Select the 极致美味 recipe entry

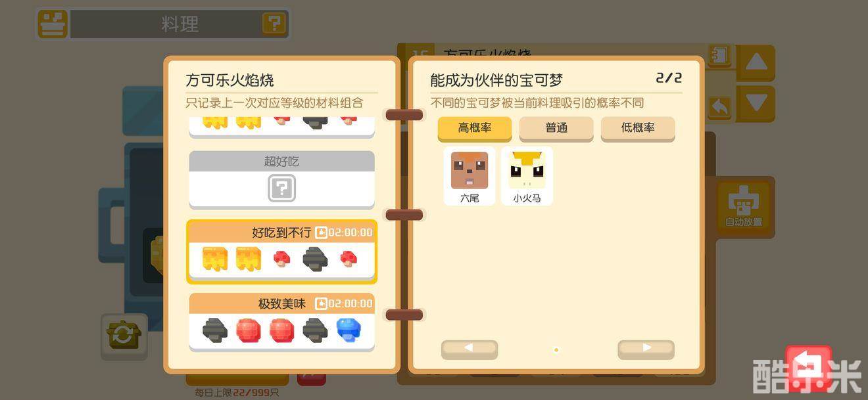(x=282, y=322)
